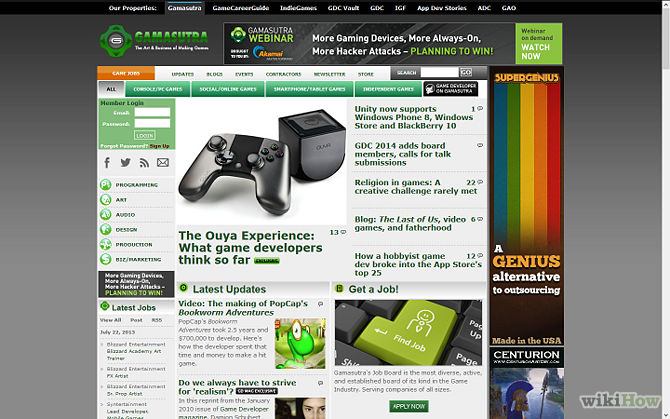
Task: Click the Password input field
Action: tap(152, 123)
